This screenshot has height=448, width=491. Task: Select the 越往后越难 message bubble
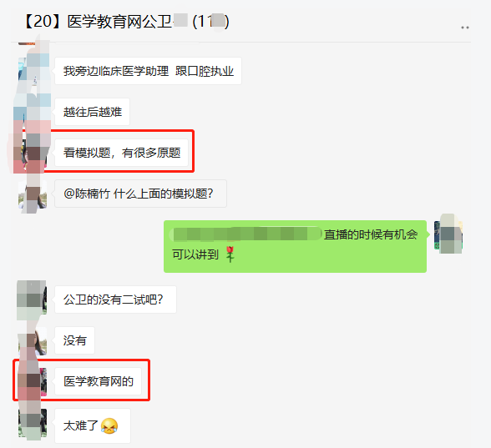click(x=93, y=112)
